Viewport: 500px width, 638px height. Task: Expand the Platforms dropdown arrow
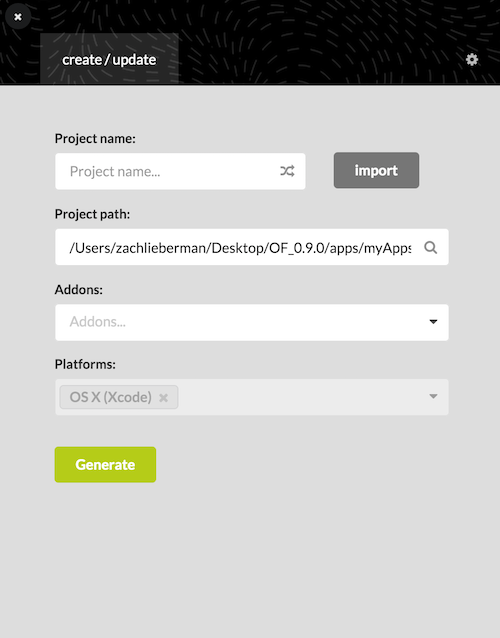point(433,396)
